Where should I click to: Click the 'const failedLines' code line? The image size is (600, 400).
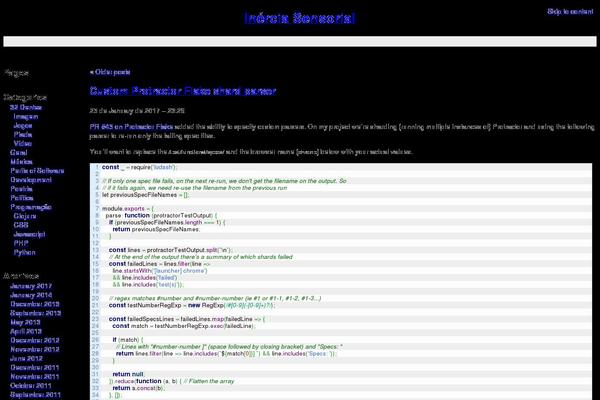159,264
